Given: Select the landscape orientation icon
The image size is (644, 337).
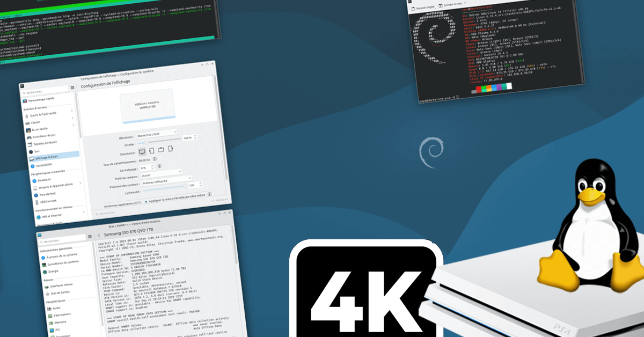Looking at the screenshot, I should [142, 151].
